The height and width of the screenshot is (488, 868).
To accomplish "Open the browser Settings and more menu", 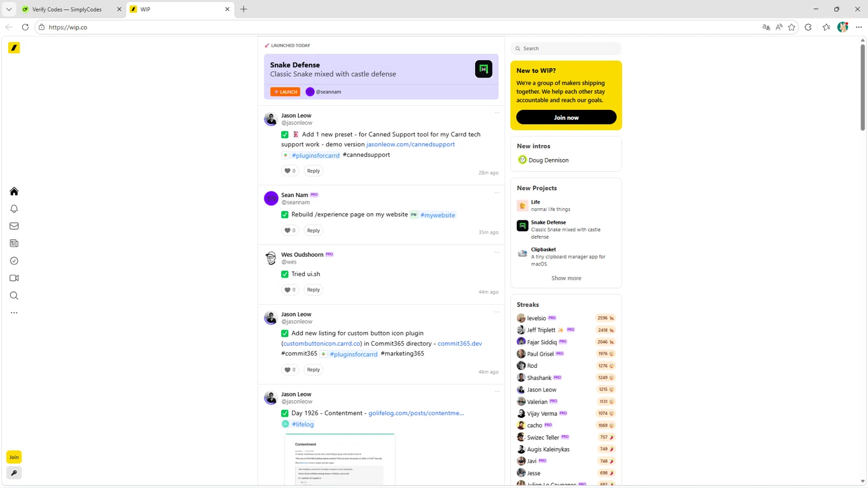I will pyautogui.click(x=859, y=27).
